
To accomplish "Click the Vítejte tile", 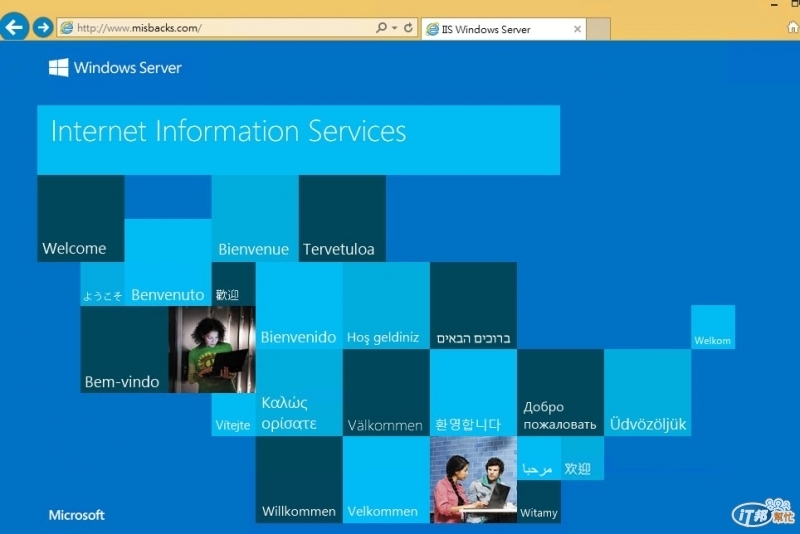I will click(234, 415).
